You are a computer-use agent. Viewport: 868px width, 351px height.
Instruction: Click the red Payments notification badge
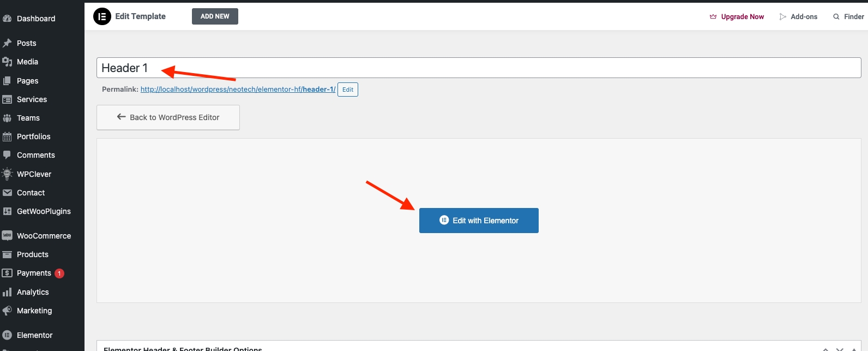click(x=59, y=273)
